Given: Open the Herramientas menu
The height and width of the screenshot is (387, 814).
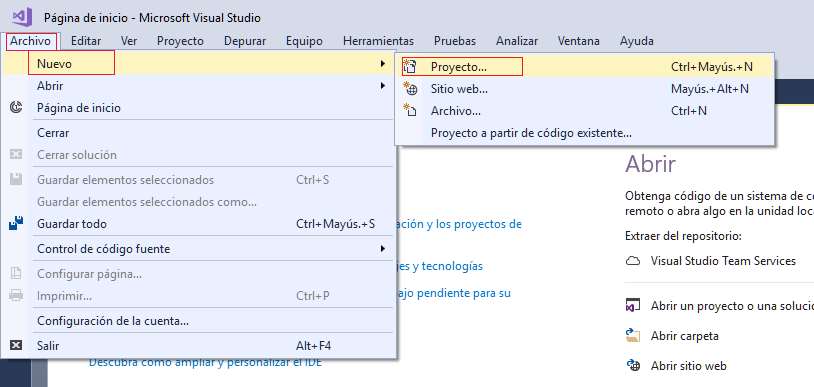Looking at the screenshot, I should [378, 41].
